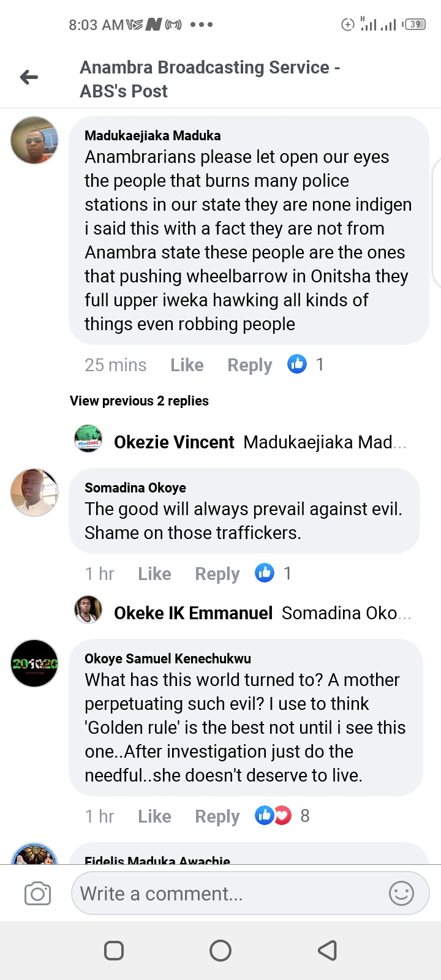The height and width of the screenshot is (980, 441).
Task: Expand Okezie Vincent's truncated reply
Action: [324, 442]
